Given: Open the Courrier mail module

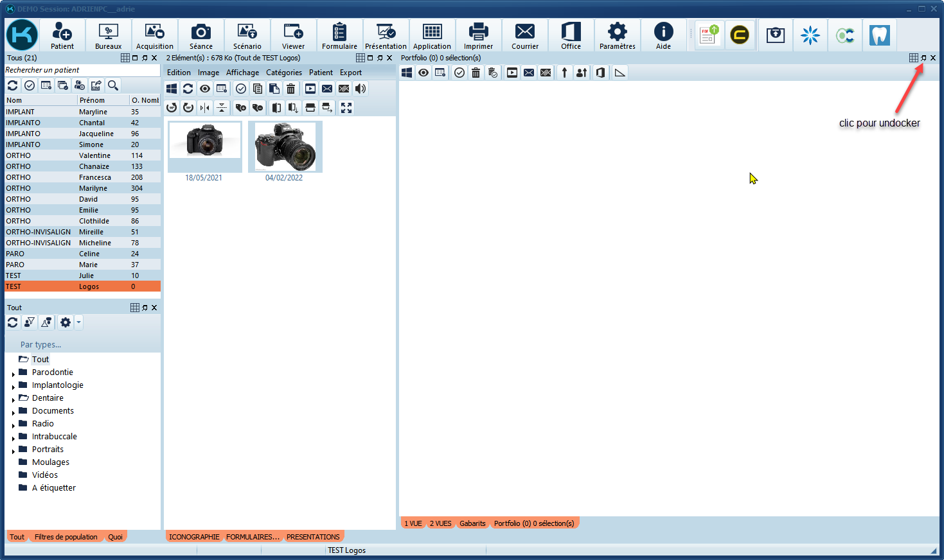Looking at the screenshot, I should tap(524, 35).
